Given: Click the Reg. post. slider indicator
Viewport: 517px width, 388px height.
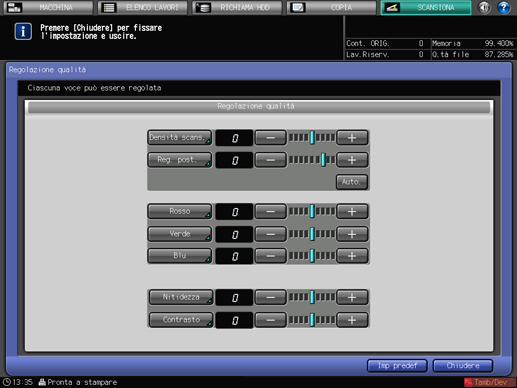Looking at the screenshot, I should point(323,160).
